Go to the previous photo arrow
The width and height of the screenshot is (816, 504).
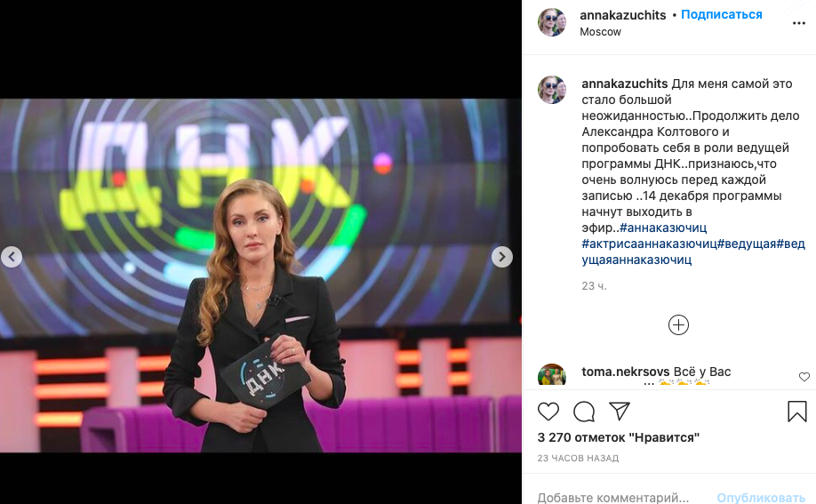12,257
